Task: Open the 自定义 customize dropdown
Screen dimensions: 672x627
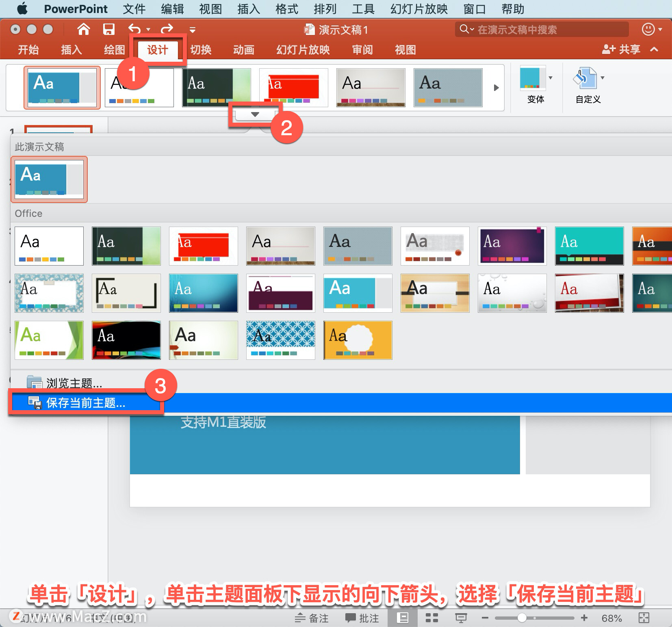Action: pos(603,78)
